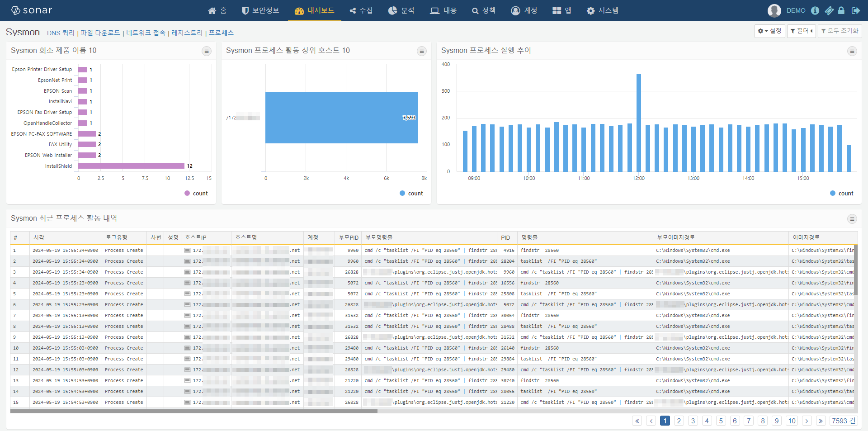Click PID cell 28204
The width and height of the screenshot is (868, 431).
(508, 261)
